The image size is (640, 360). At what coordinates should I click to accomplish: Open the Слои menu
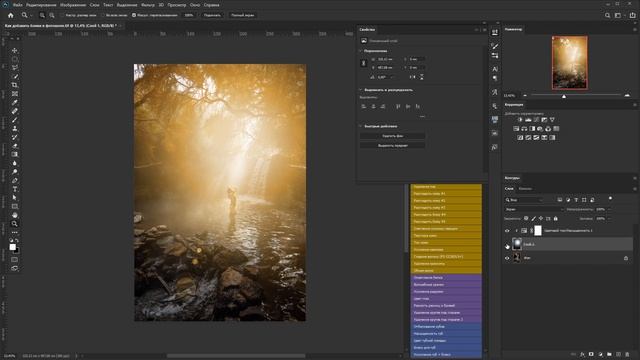point(94,5)
